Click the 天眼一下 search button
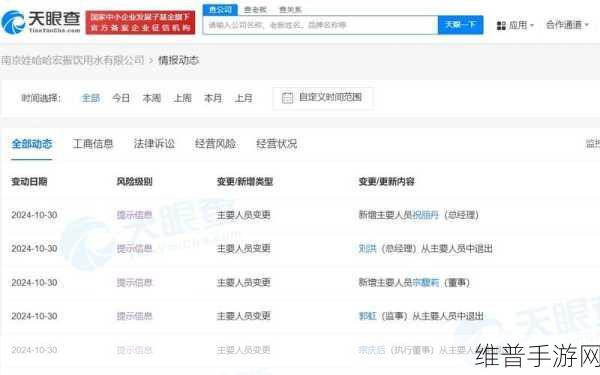 click(x=460, y=25)
